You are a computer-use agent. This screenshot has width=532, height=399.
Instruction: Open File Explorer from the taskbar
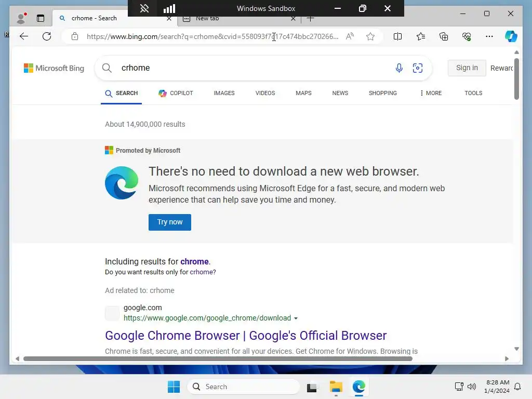coord(336,387)
